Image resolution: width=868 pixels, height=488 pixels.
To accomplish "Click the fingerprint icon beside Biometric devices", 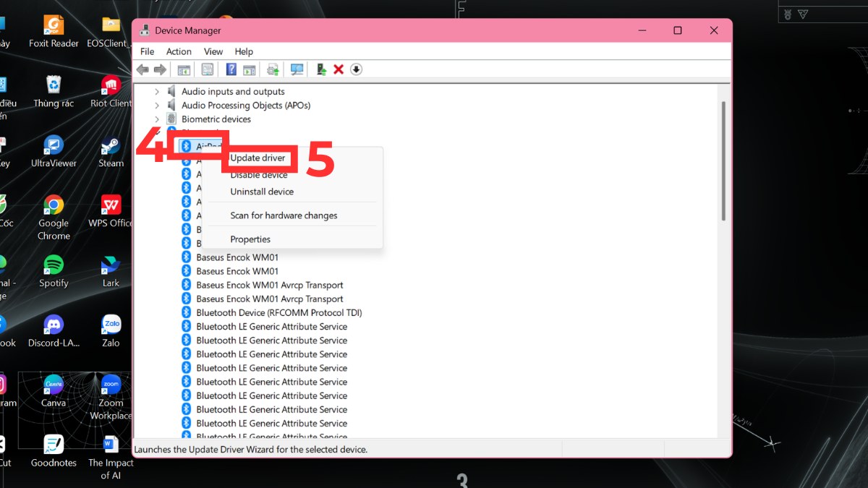I will [x=171, y=119].
